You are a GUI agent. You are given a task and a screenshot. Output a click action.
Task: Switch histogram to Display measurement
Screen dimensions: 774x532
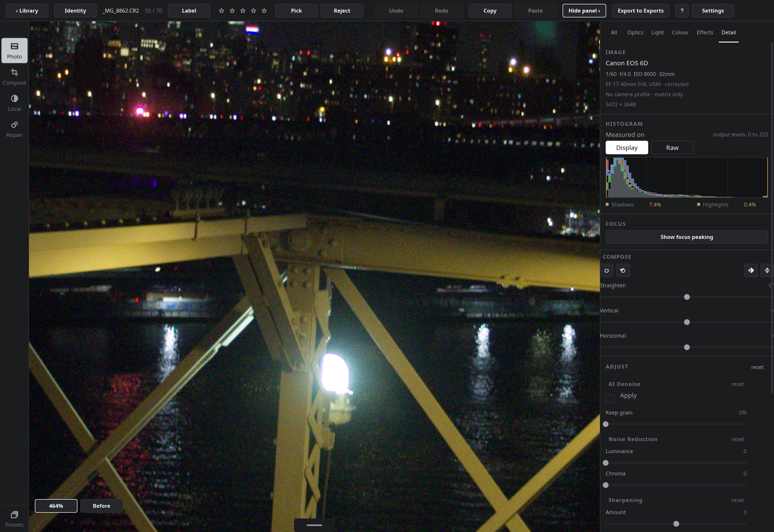click(627, 148)
